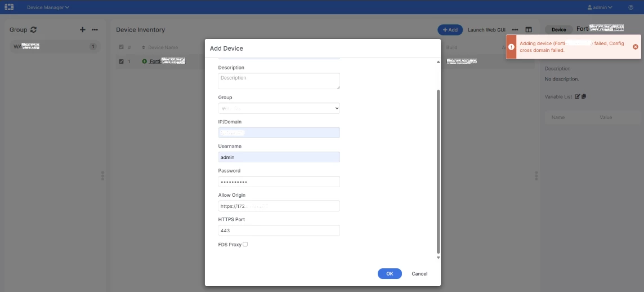
Task: Open the Device Manager dropdown menu
Action: [x=48, y=7]
